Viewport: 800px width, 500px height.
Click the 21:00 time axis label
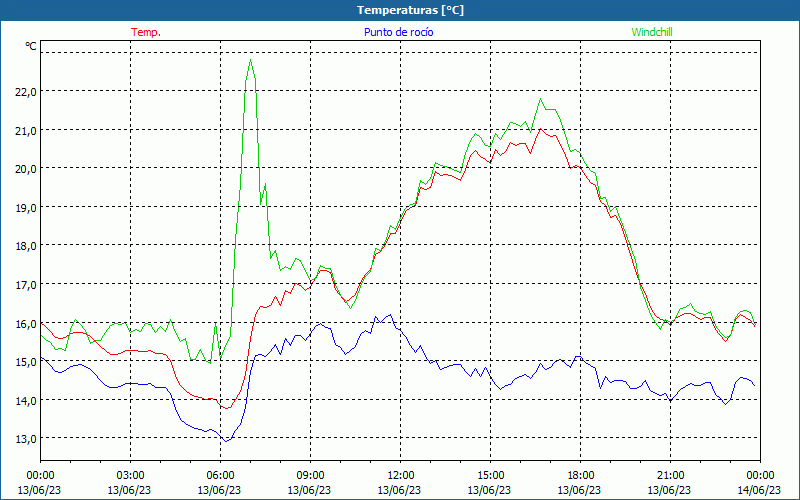pyautogui.click(x=670, y=475)
